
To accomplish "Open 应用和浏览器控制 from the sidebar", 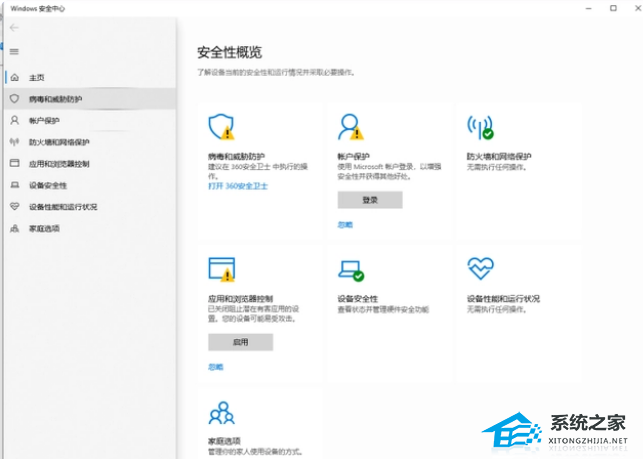I will 59,164.
